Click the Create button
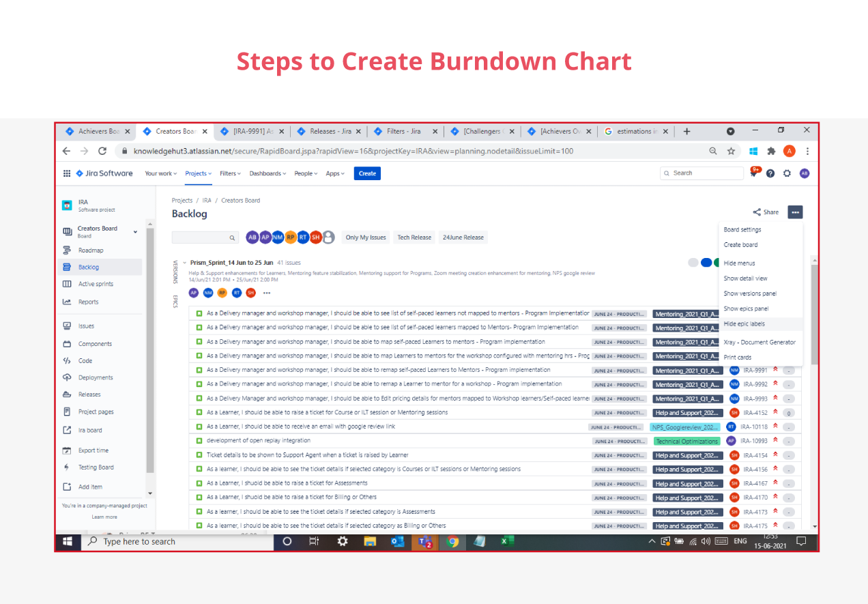 [x=366, y=173]
